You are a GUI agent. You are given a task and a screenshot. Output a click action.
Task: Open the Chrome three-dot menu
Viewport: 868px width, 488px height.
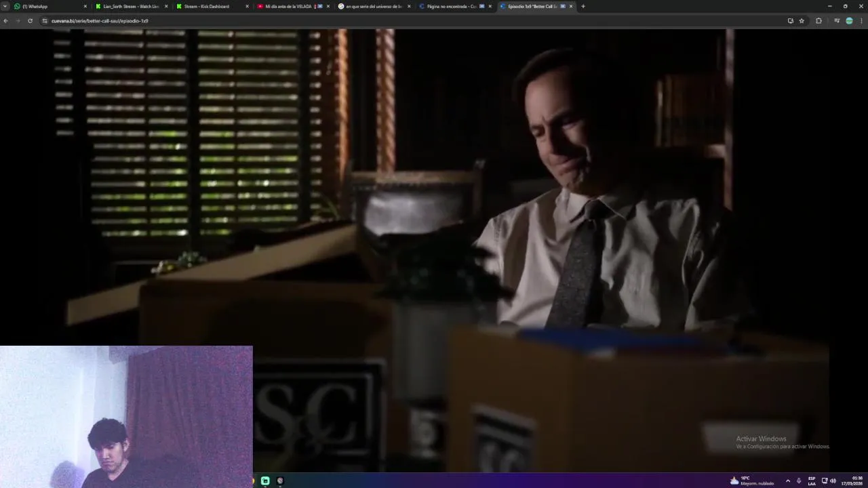coord(861,21)
